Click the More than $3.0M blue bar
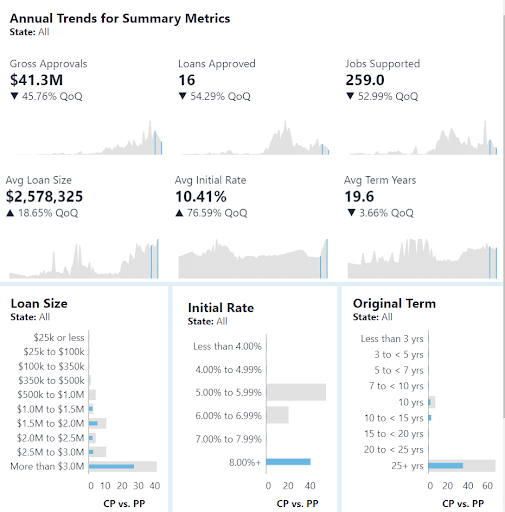The width and height of the screenshot is (505, 512). (111, 466)
